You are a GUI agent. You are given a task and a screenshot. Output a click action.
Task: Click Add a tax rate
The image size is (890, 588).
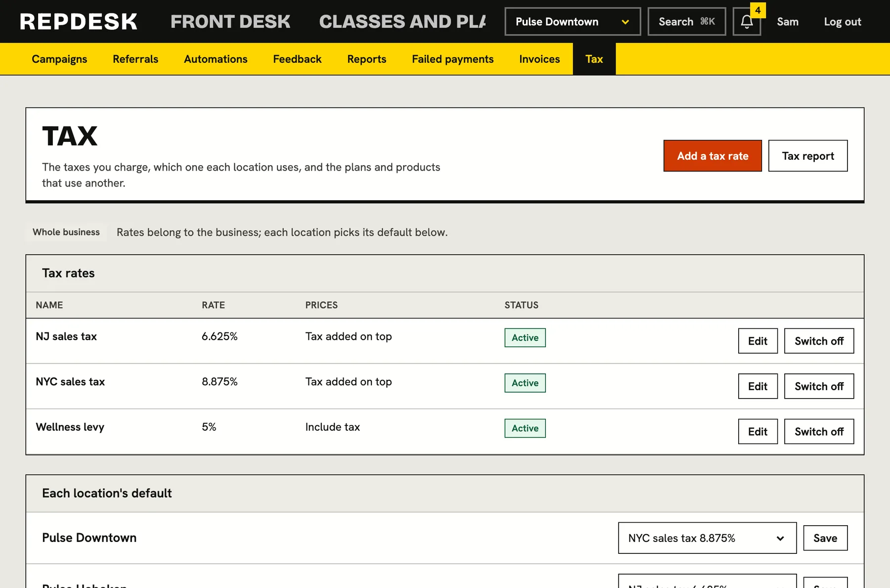click(712, 156)
